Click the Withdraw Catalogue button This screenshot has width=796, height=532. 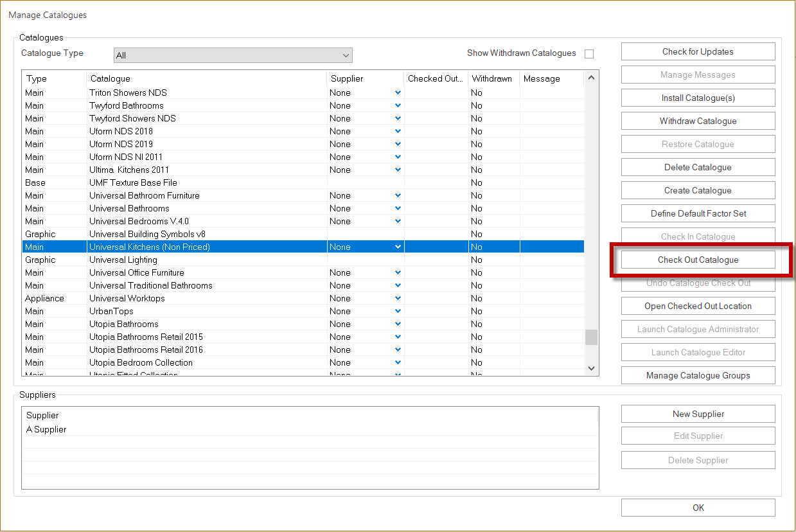[x=698, y=121]
